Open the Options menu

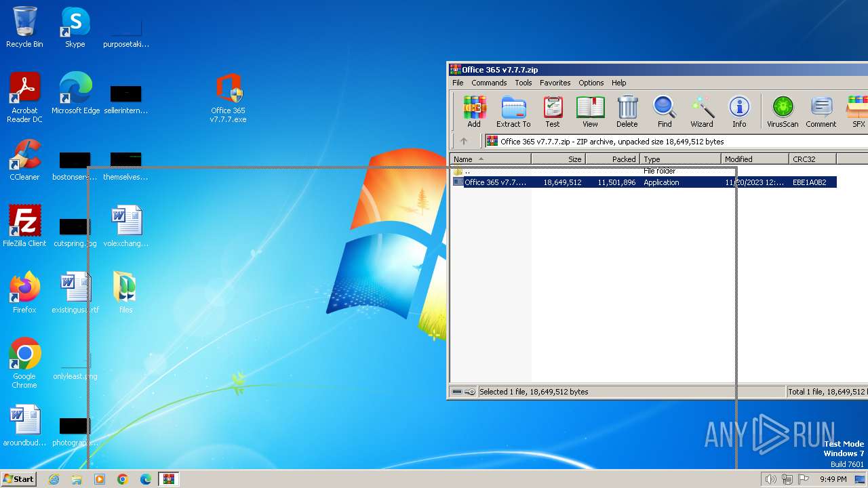591,83
